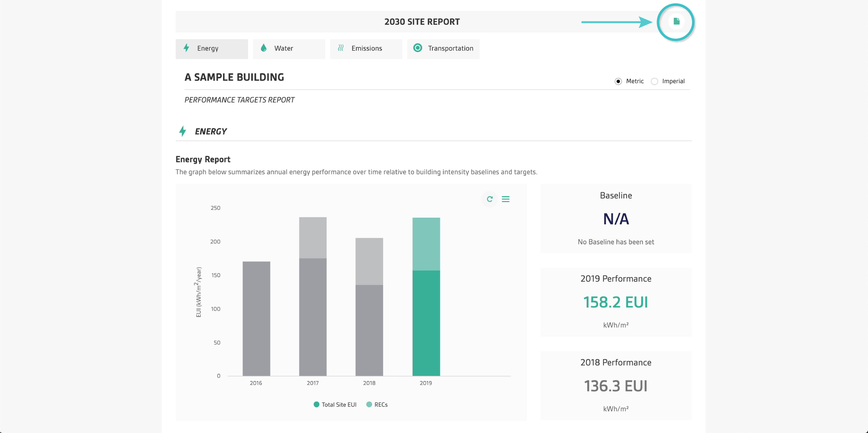The image size is (868, 433).
Task: Click the light gray 2018 RECs bar segment
Action: [x=369, y=262]
